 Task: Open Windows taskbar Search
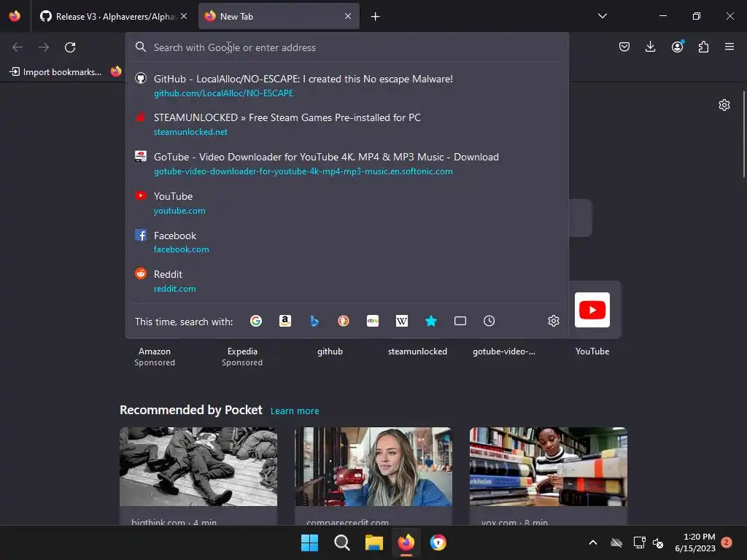click(341, 542)
